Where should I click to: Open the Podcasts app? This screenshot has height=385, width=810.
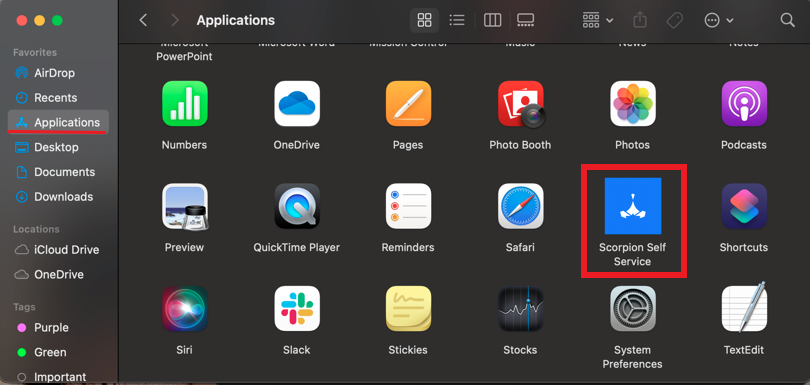tap(744, 103)
